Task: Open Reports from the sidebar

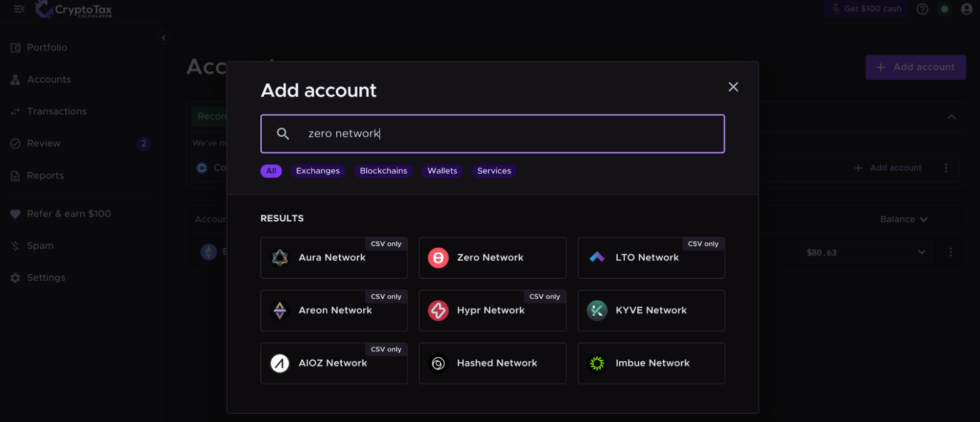Action: [45, 176]
